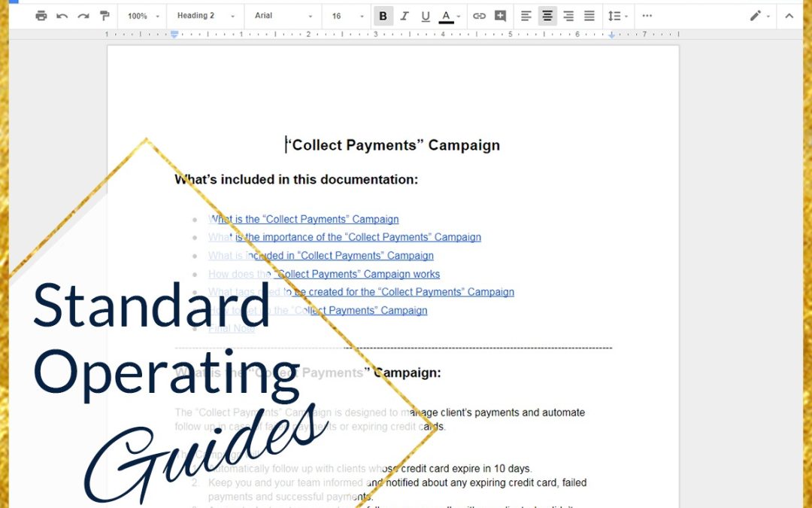The image size is (812, 508).
Task: Open link 'What is included in "Collect Payments" Campaign'
Action: 321,256
